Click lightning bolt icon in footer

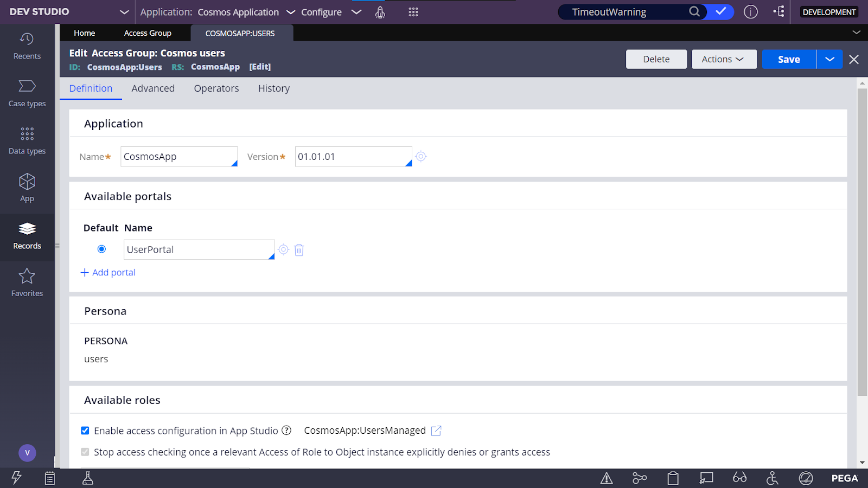coord(16,478)
